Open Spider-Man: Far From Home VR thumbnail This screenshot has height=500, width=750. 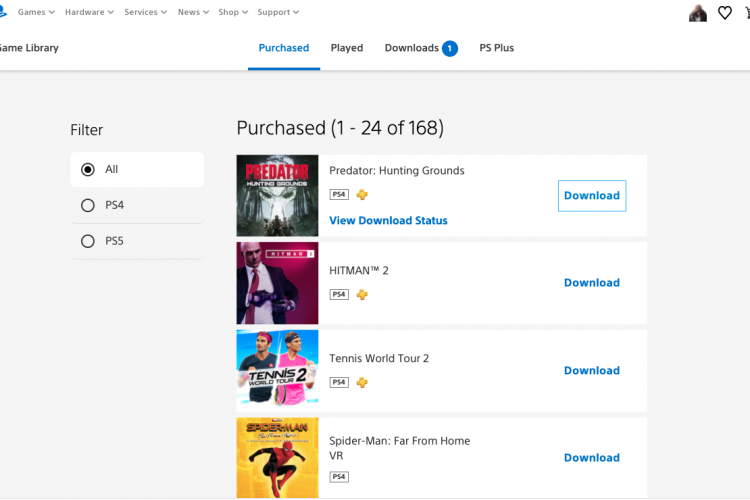click(277, 458)
